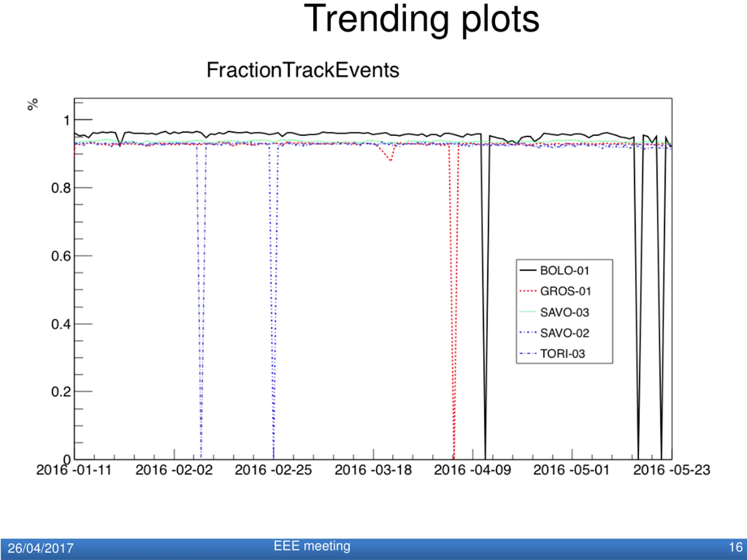747x560 pixels.
Task: Click the "EEE meeting" footer text
Action: [x=312, y=546]
